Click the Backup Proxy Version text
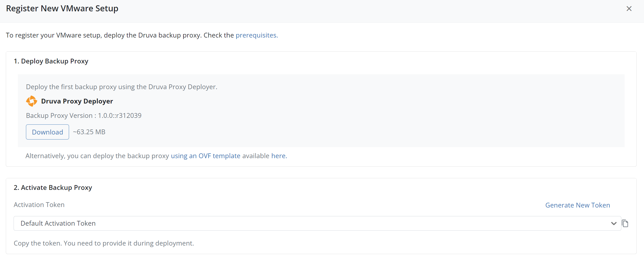644x275 pixels. click(84, 116)
